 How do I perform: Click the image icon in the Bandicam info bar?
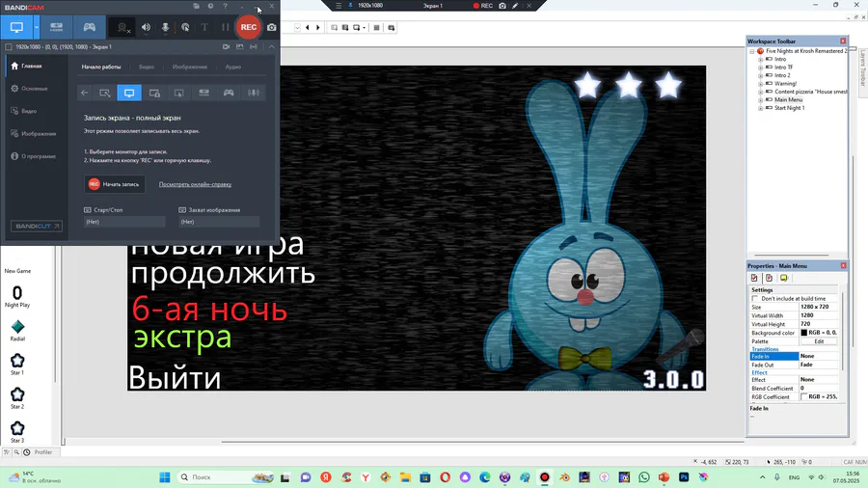240,47
